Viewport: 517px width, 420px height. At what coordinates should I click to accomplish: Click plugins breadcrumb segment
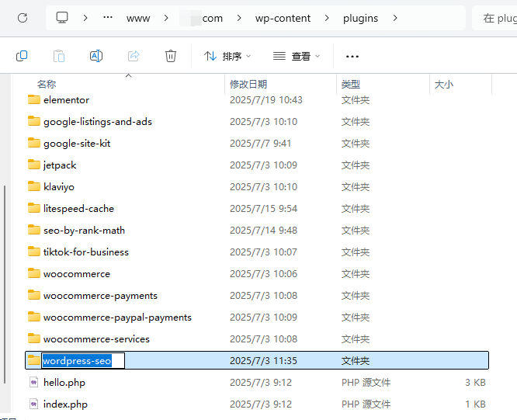[360, 18]
